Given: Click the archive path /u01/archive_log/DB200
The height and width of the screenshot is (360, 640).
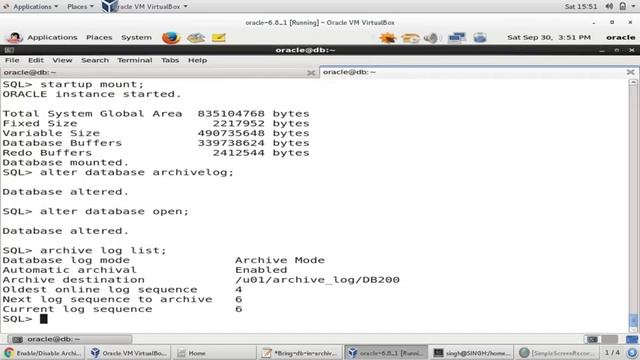Looking at the screenshot, I should pyautogui.click(x=317, y=280).
